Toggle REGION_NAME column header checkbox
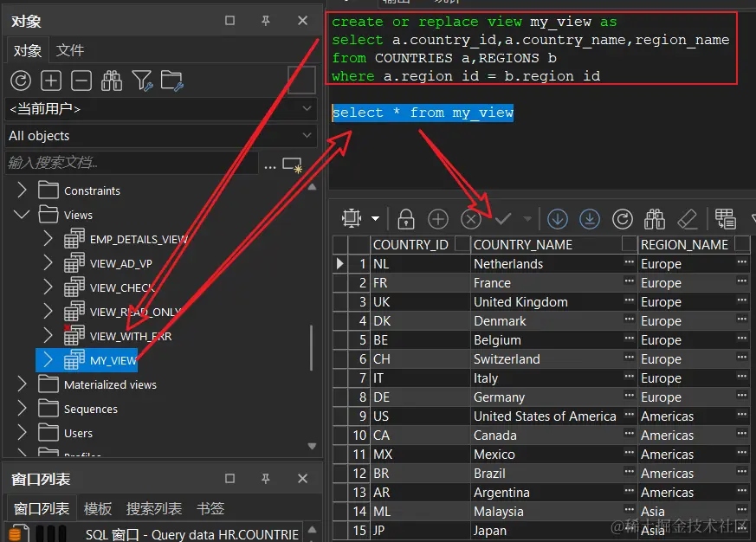The image size is (756, 542). point(742,244)
